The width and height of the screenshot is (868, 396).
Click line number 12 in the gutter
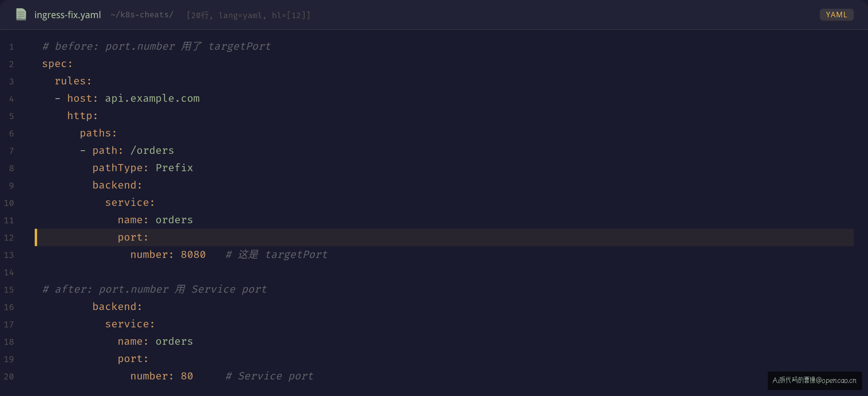coord(9,238)
